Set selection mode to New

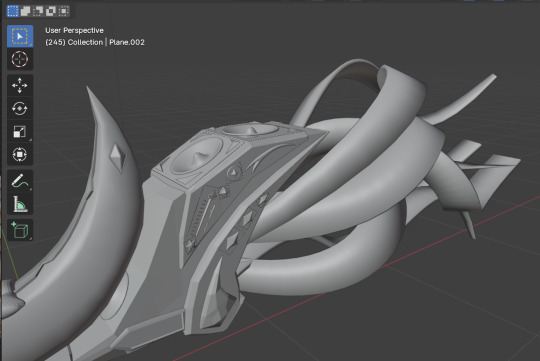coord(13,11)
